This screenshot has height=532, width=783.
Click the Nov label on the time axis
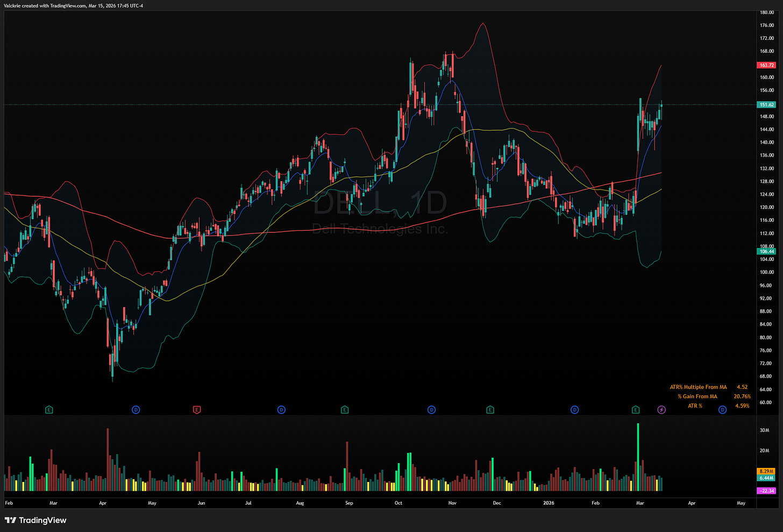[x=452, y=503]
